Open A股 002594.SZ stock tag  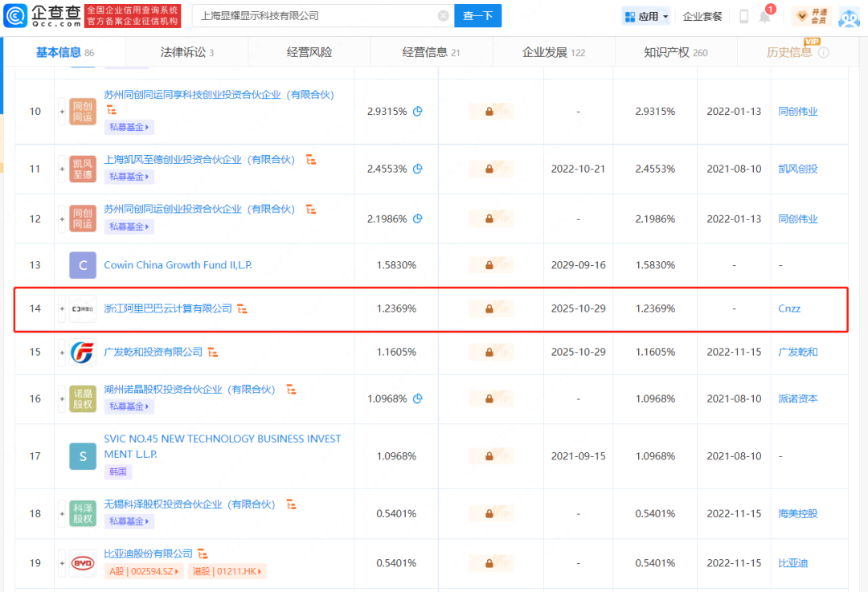pos(144,571)
